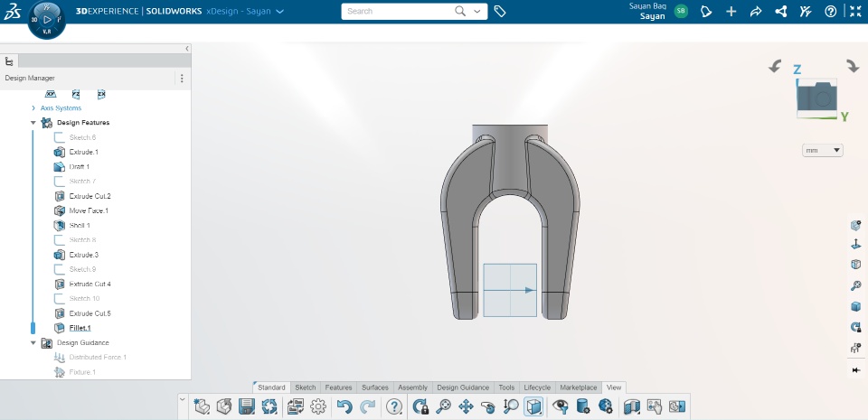Toggle the ZX plane visibility icon
The width and height of the screenshot is (868, 420).
101,95
